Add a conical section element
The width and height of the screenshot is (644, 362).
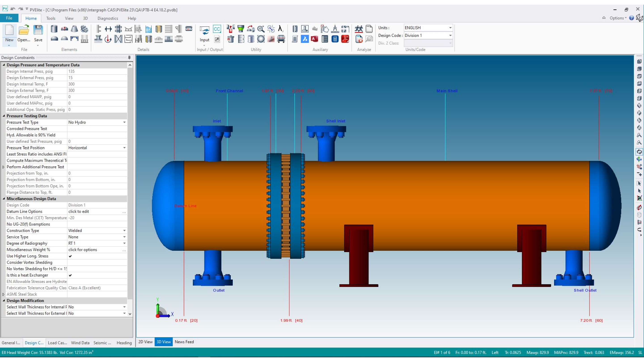(74, 29)
